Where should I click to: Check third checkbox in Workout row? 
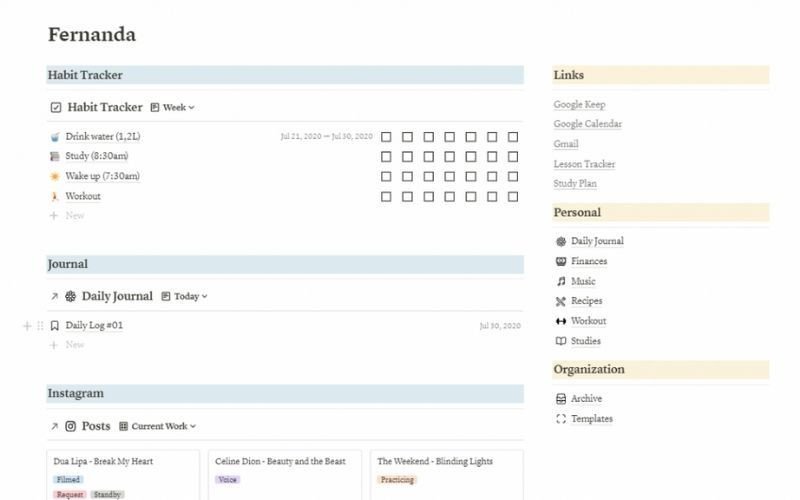click(x=429, y=196)
